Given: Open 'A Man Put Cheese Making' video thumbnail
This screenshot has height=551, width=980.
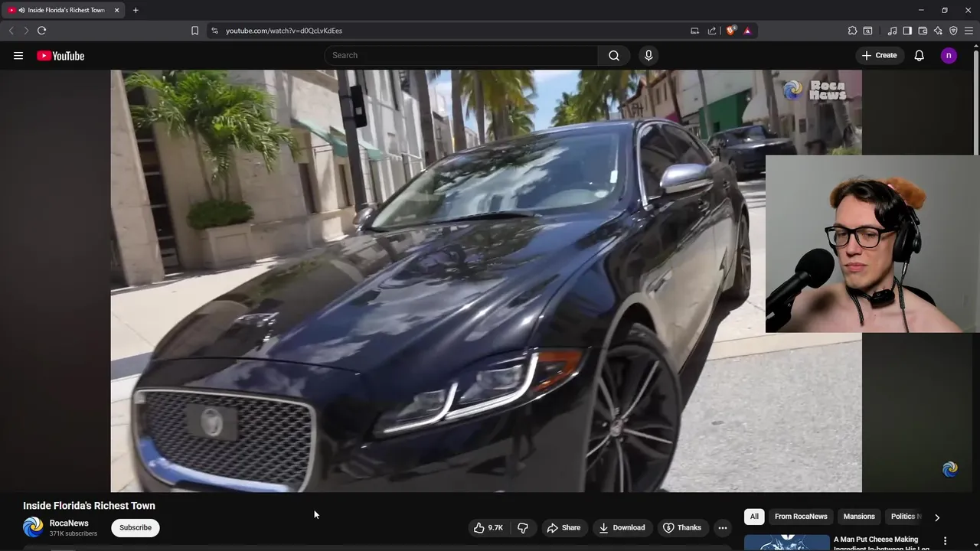Looking at the screenshot, I should pyautogui.click(x=786, y=543).
